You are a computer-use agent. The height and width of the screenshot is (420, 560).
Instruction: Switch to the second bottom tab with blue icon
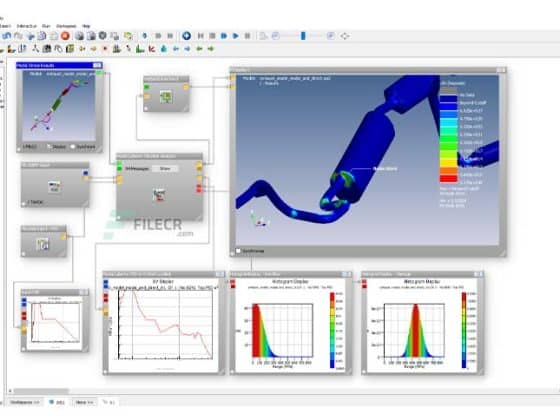click(x=56, y=402)
